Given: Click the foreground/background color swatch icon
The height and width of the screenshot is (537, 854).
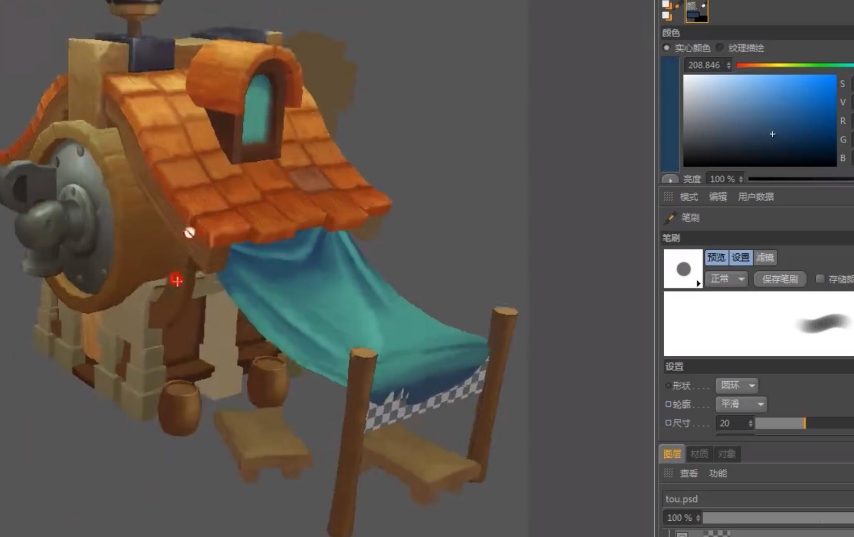Looking at the screenshot, I should [x=669, y=10].
